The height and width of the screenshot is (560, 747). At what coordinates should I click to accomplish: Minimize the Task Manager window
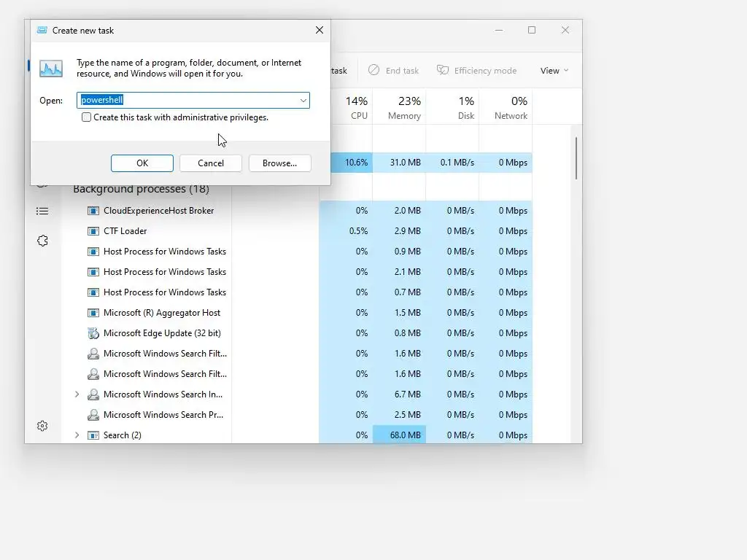pos(499,30)
